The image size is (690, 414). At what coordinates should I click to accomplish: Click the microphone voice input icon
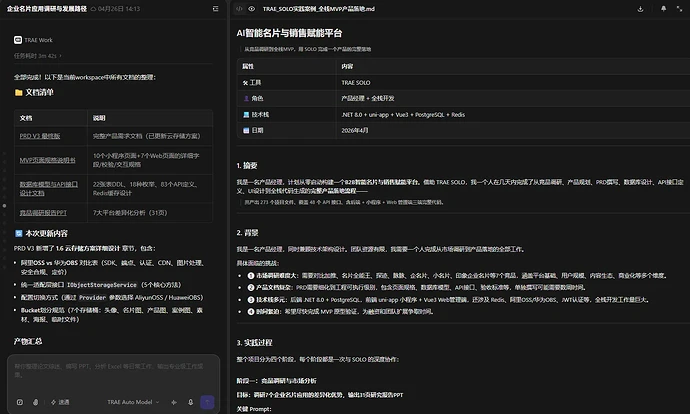(191, 402)
